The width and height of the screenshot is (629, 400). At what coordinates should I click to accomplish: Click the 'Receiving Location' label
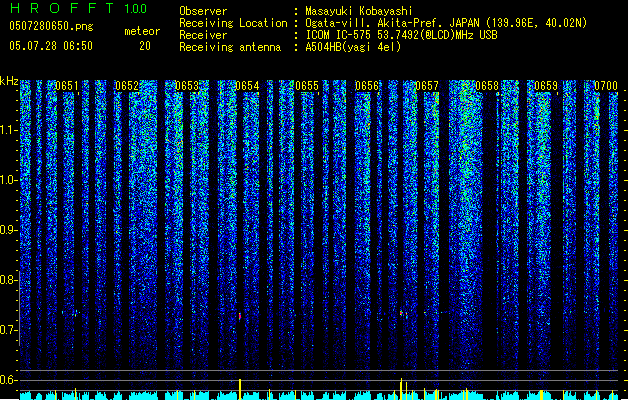tap(233, 23)
